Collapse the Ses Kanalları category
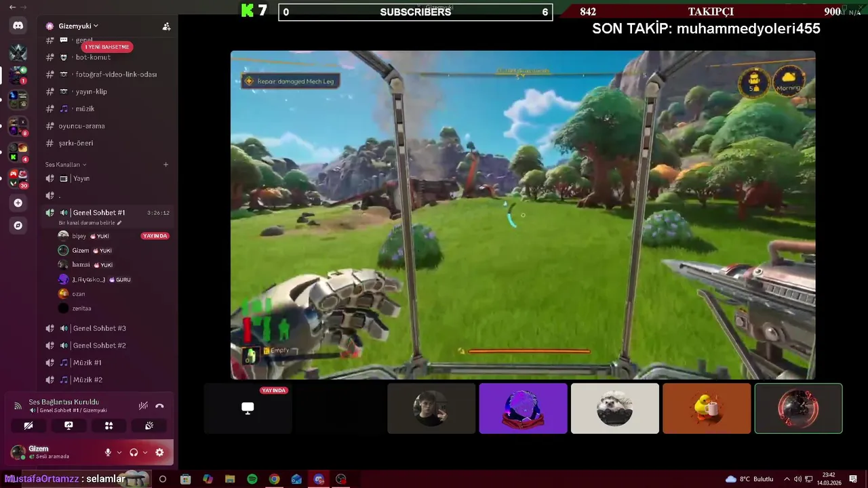The image size is (868, 488). pos(66,165)
